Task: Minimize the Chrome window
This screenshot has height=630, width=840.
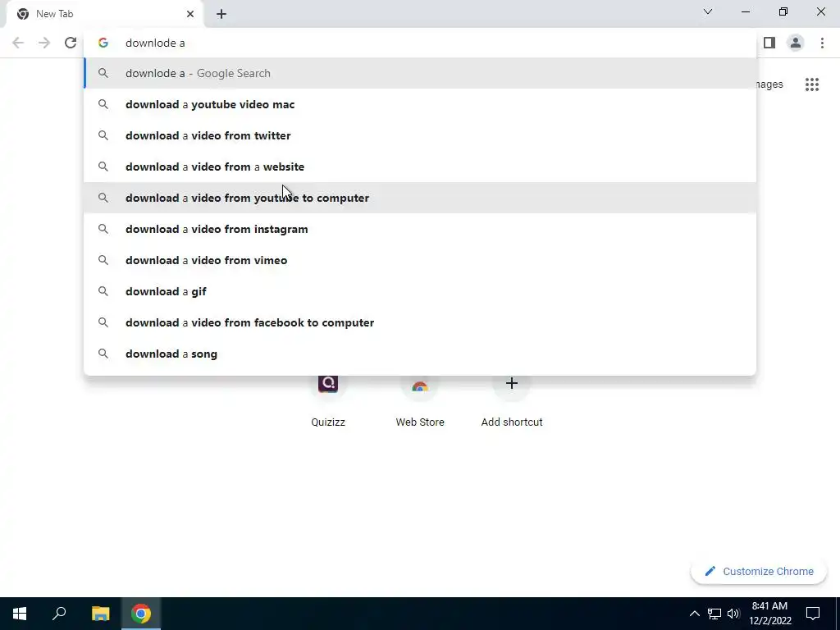Action: (745, 11)
